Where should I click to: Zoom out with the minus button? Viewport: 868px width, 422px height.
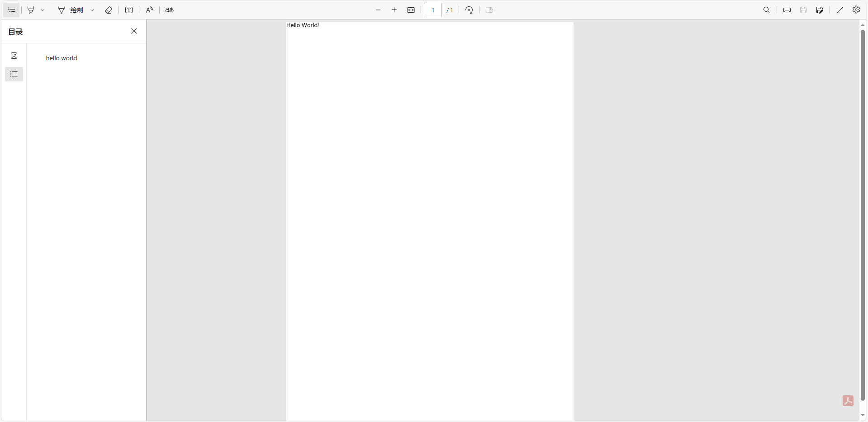pyautogui.click(x=378, y=10)
